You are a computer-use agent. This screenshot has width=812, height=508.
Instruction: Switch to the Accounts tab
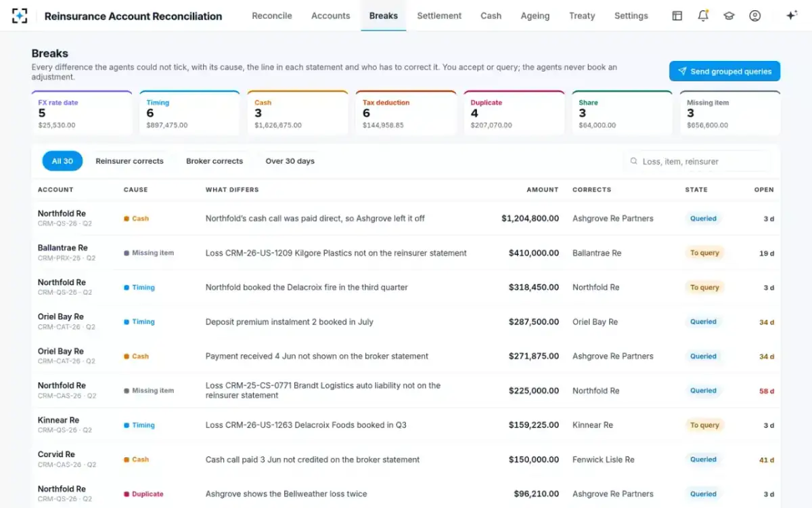[331, 16]
